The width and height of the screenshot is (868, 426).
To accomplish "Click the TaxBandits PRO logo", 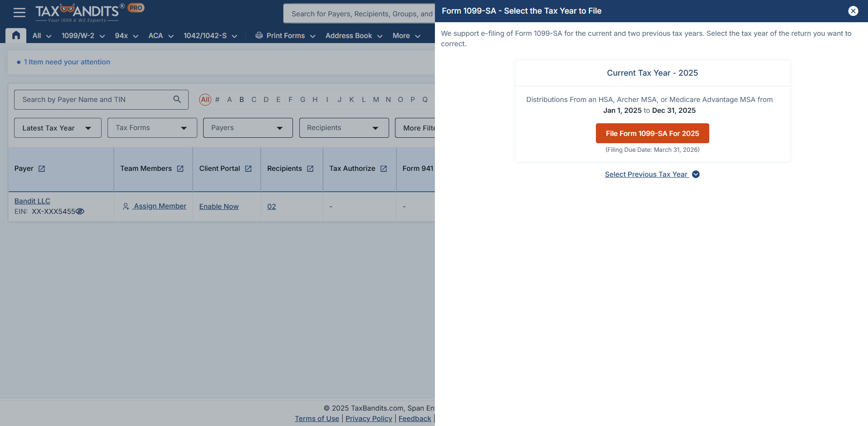I will (x=77, y=12).
